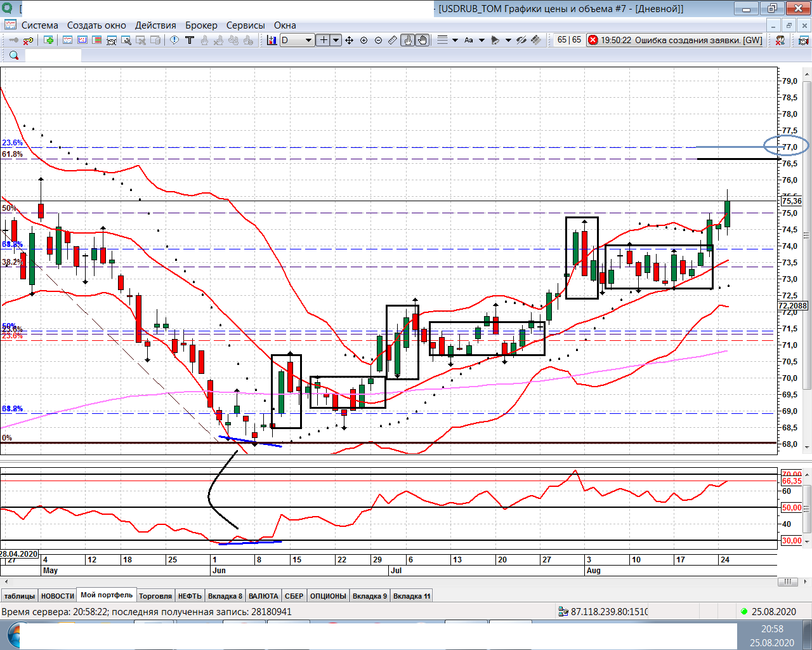Screen dimensions: 812x650
Task: Click the window magnifier search icon
Action: (x=126, y=40)
